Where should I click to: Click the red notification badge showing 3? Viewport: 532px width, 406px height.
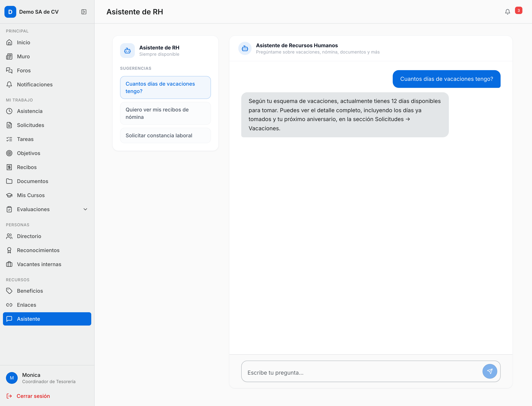[x=519, y=10]
